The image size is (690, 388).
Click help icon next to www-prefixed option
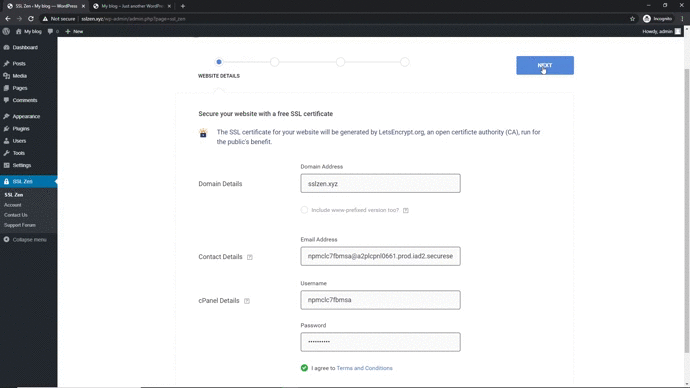pyautogui.click(x=406, y=210)
